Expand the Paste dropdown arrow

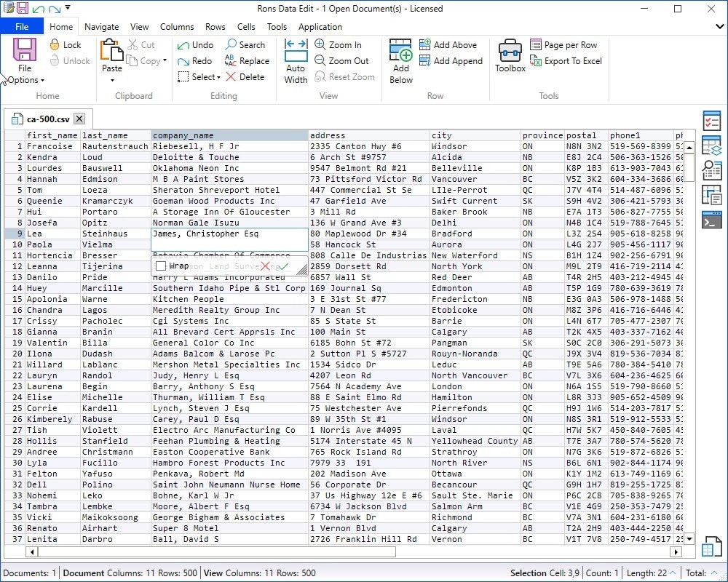click(112, 81)
